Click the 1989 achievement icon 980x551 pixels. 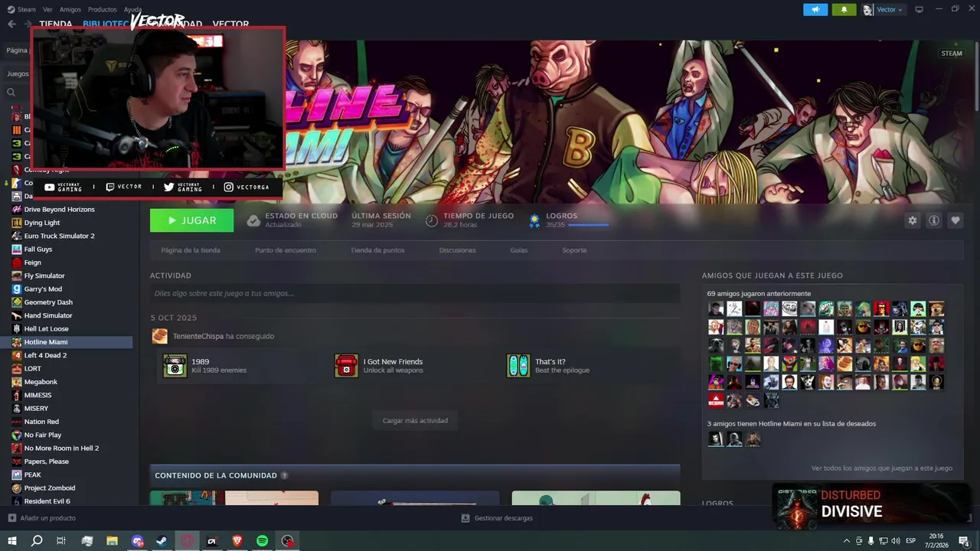point(175,366)
